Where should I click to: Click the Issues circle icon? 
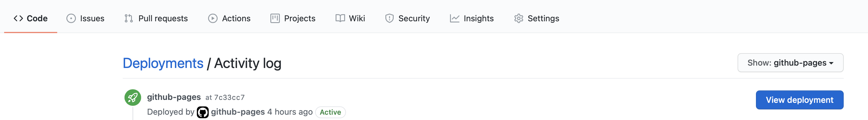click(x=71, y=19)
